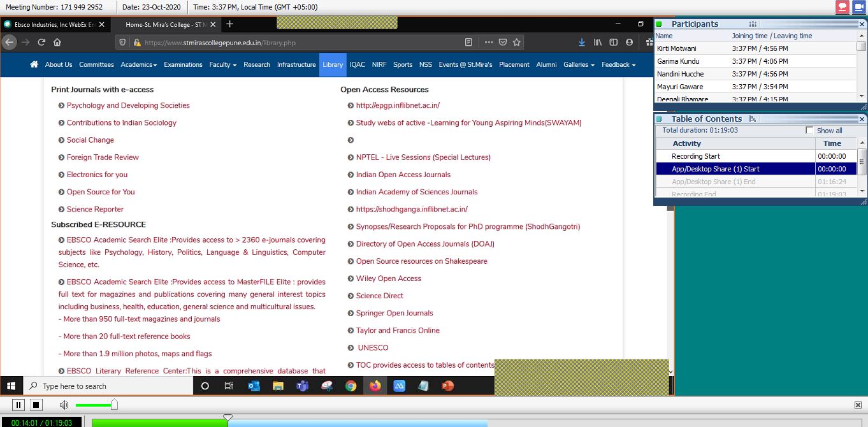This screenshot has width=868, height=427.
Task: Expand the Academics dropdown menu
Action: 139,64
